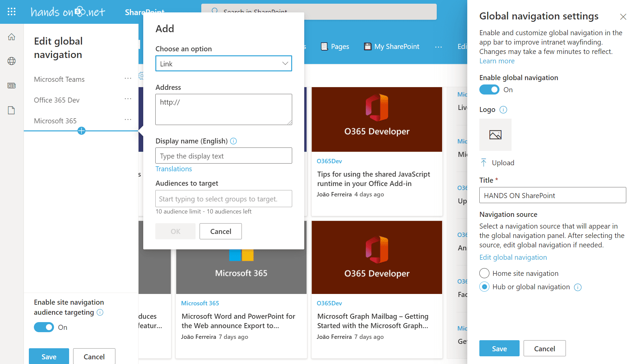Open the ellipsis menu for Microsoft Teams

click(128, 79)
